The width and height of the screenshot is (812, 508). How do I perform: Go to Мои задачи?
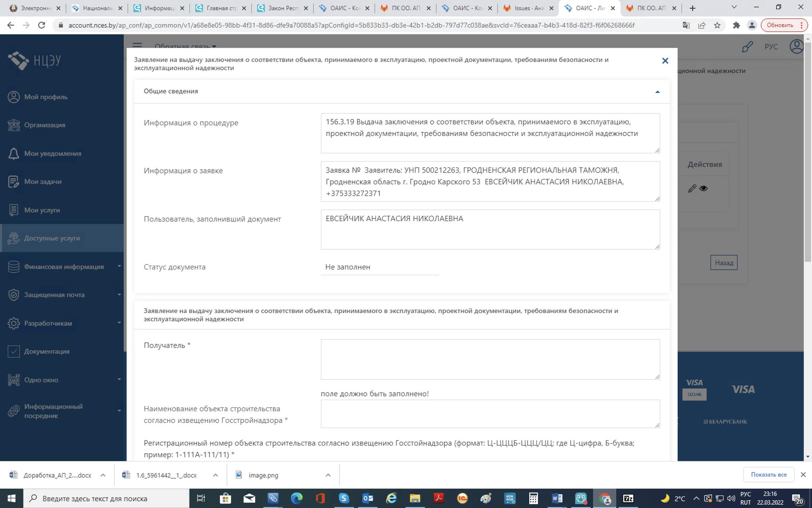point(43,181)
